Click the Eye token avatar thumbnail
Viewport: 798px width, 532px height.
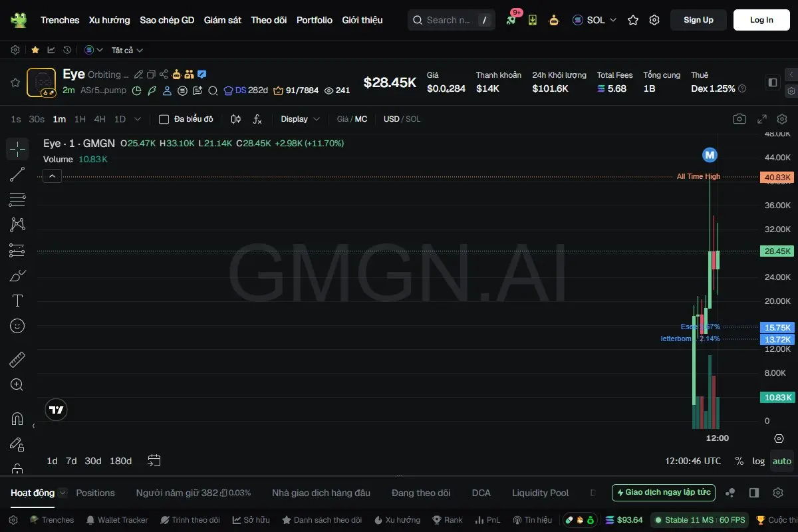click(x=41, y=82)
